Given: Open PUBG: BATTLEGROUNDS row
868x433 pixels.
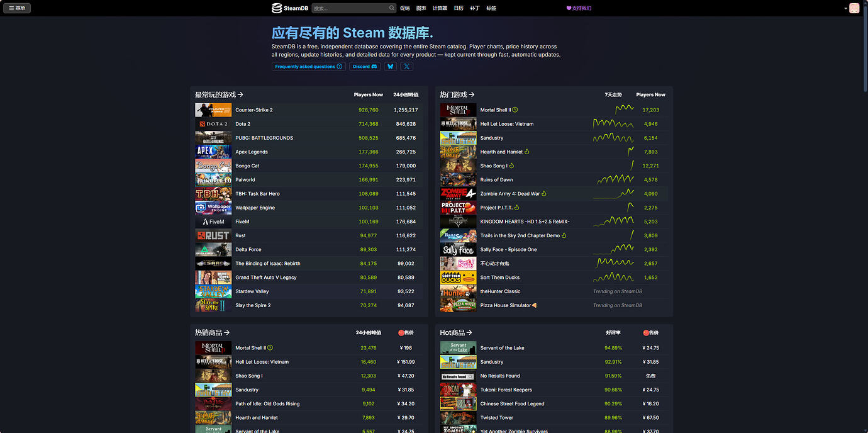Looking at the screenshot, I should [309, 138].
